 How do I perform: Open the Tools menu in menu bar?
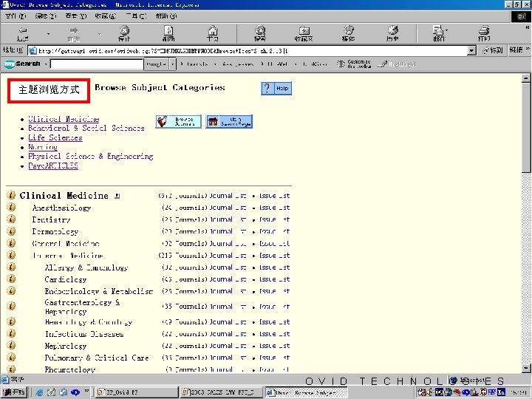pos(136,16)
